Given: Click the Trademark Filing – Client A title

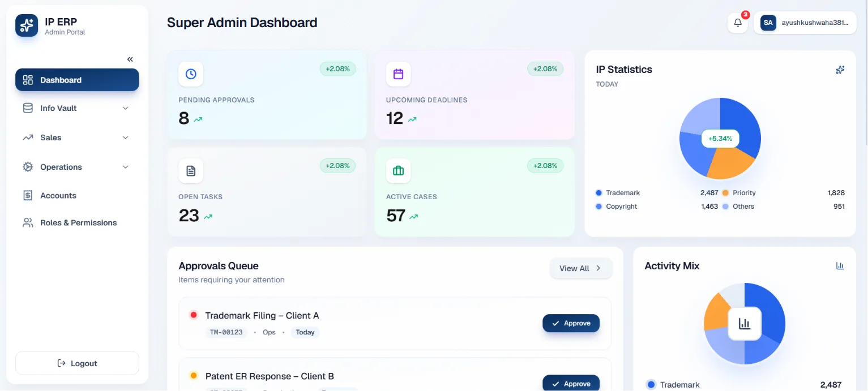Looking at the screenshot, I should [262, 315].
